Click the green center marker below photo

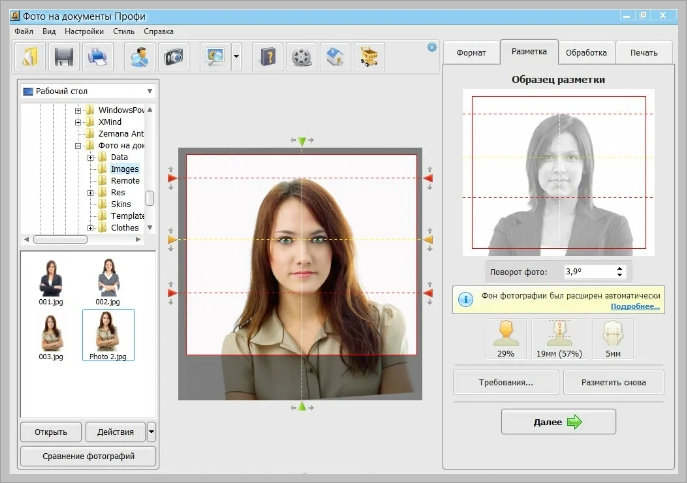click(302, 407)
